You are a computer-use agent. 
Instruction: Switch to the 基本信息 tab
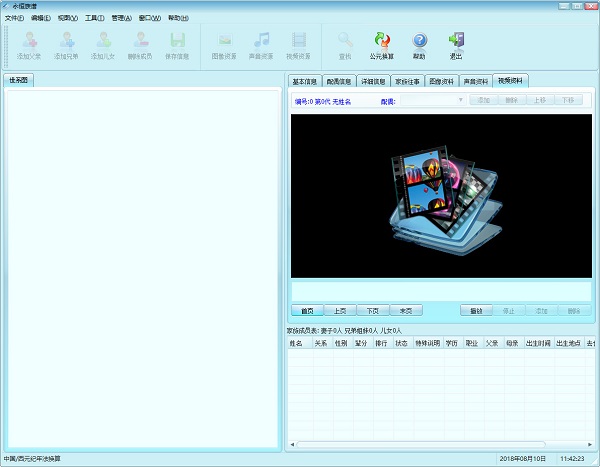[304, 81]
